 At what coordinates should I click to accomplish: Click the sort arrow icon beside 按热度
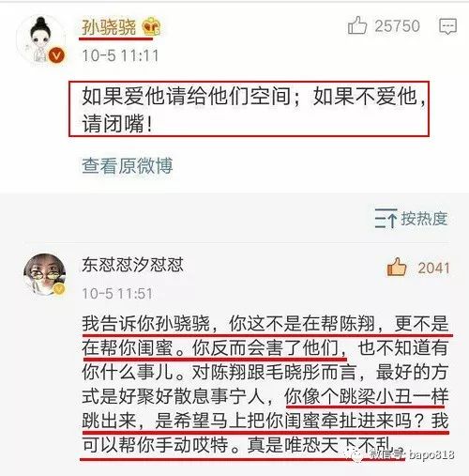click(386, 218)
